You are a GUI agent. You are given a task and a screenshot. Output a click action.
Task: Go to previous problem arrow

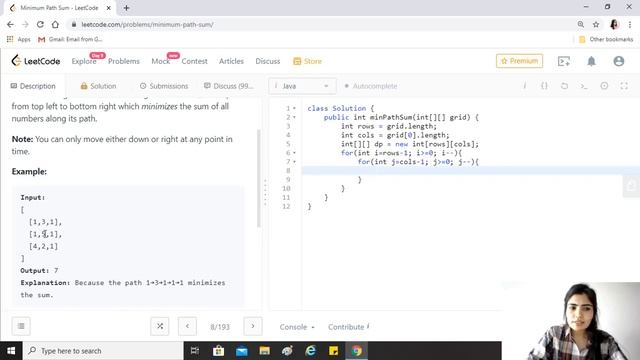pyautogui.click(x=187, y=326)
